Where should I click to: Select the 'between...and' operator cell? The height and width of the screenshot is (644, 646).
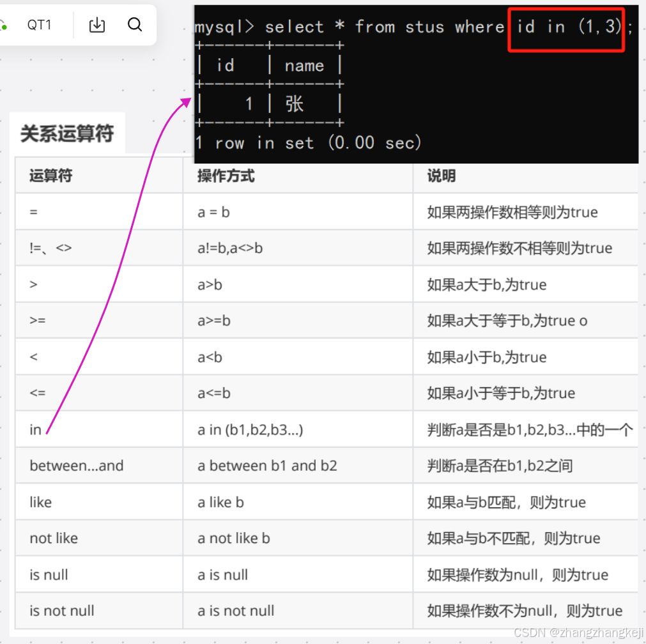pos(99,465)
